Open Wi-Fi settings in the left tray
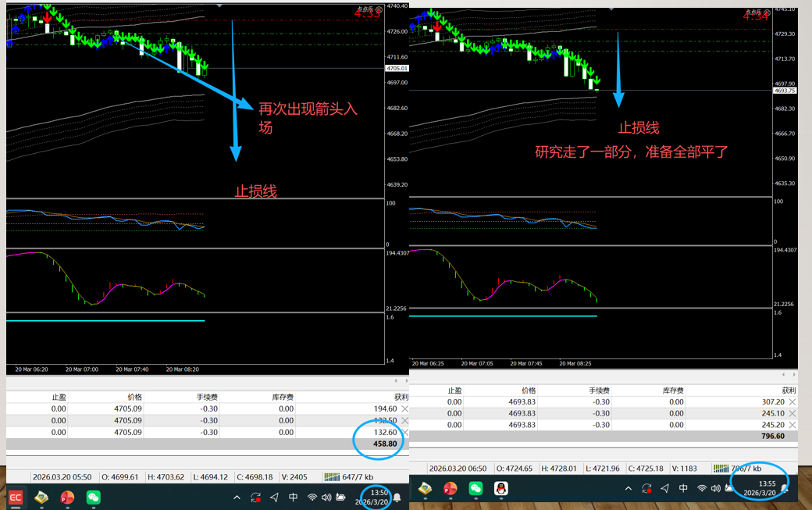The image size is (812, 510). (312, 498)
